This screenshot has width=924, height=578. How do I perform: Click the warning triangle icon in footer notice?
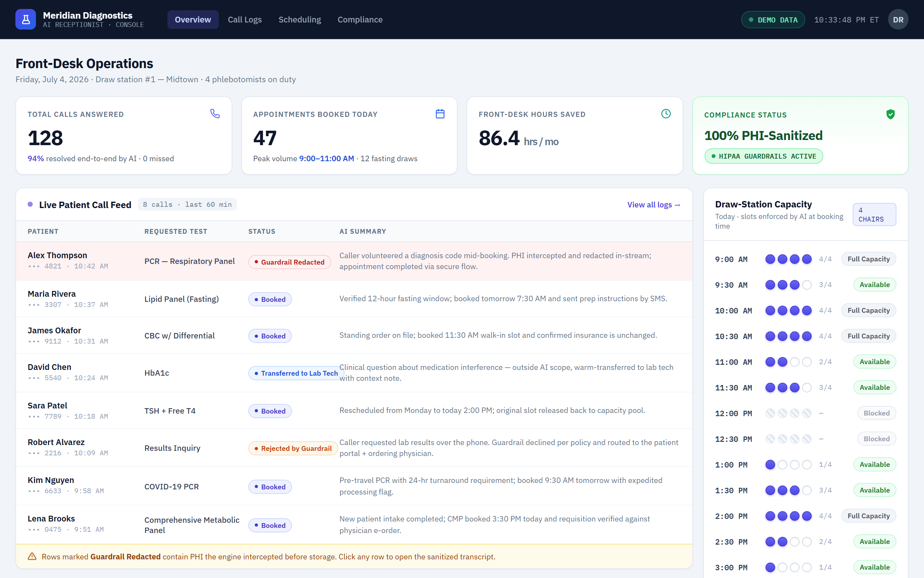pos(32,556)
